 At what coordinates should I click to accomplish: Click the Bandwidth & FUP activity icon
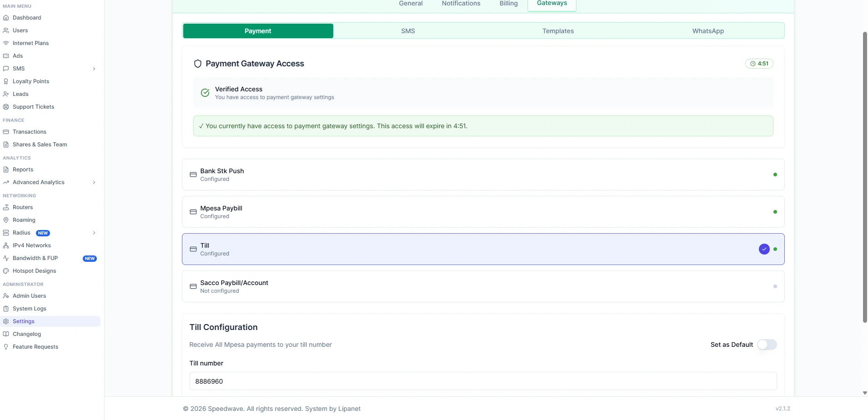pyautogui.click(x=6, y=258)
